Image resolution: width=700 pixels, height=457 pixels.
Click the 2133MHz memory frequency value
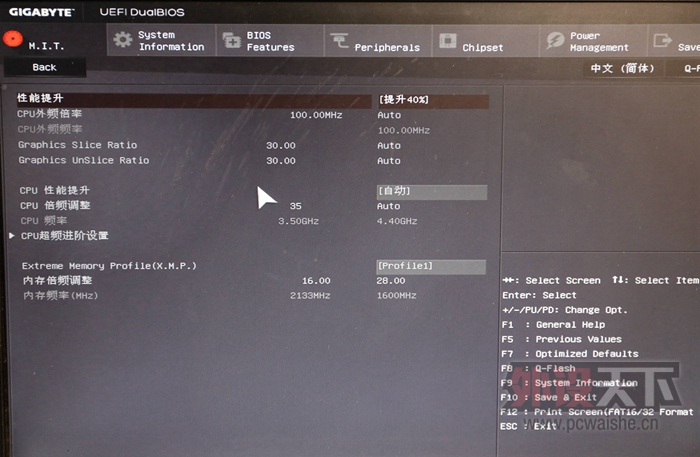310,295
